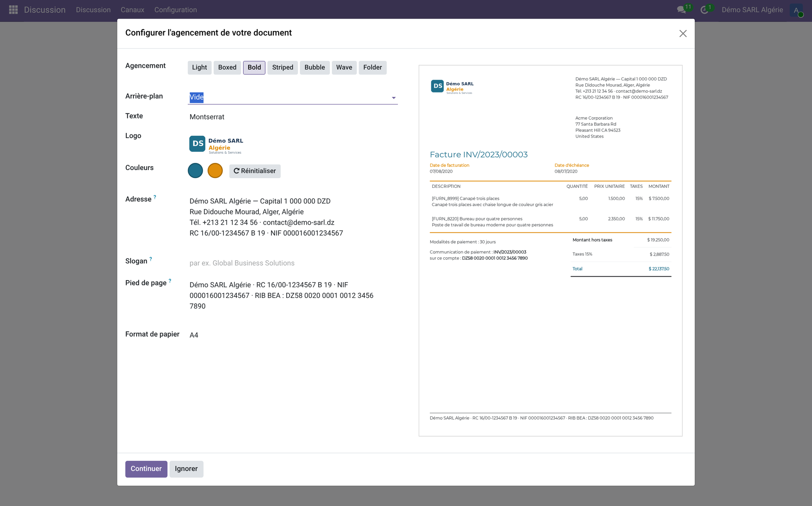The image size is (812, 506).
Task: Open the Configuration menu
Action: (x=176, y=10)
